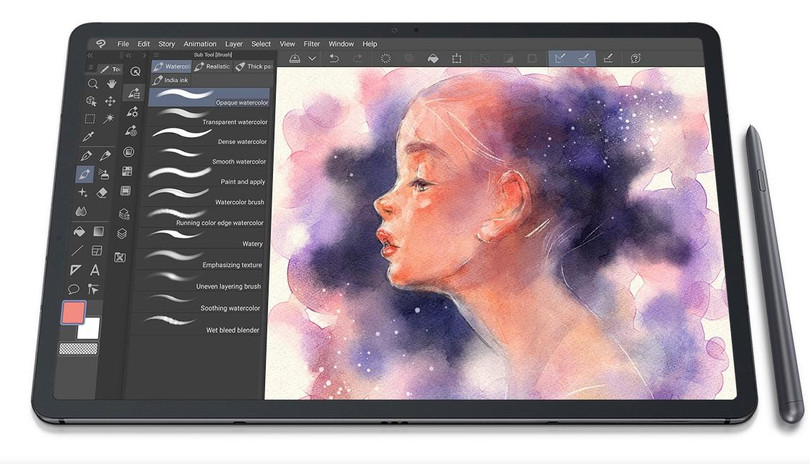This screenshot has height=464, width=810.
Task: Switch to Thick paint tab
Action: [254, 67]
